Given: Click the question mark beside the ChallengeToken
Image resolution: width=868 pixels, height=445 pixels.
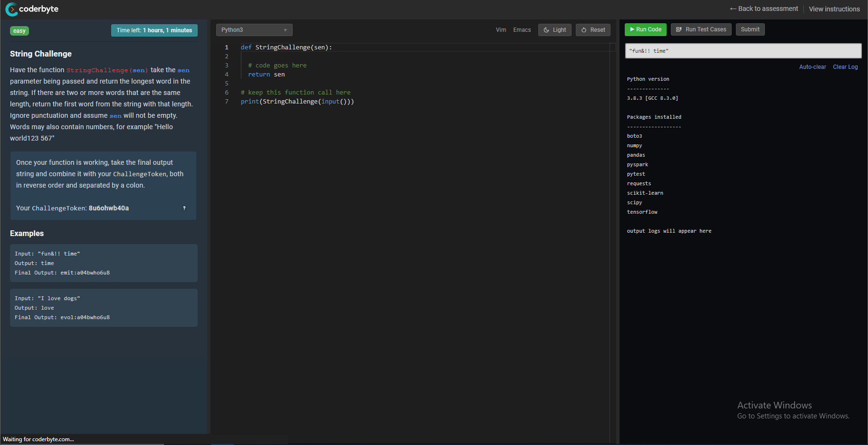Looking at the screenshot, I should click(x=184, y=208).
